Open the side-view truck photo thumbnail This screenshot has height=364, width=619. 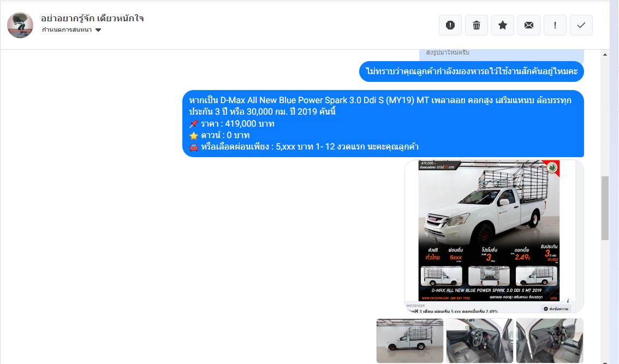click(410, 341)
